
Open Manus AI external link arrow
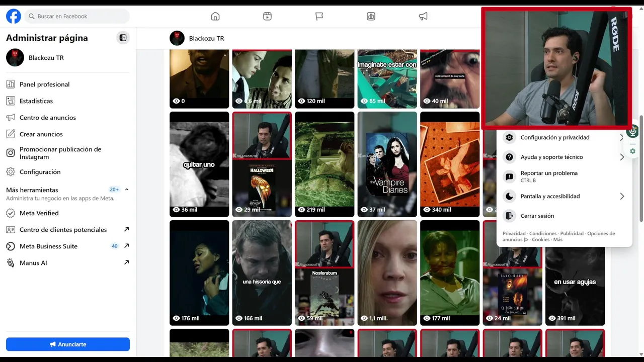click(x=126, y=262)
